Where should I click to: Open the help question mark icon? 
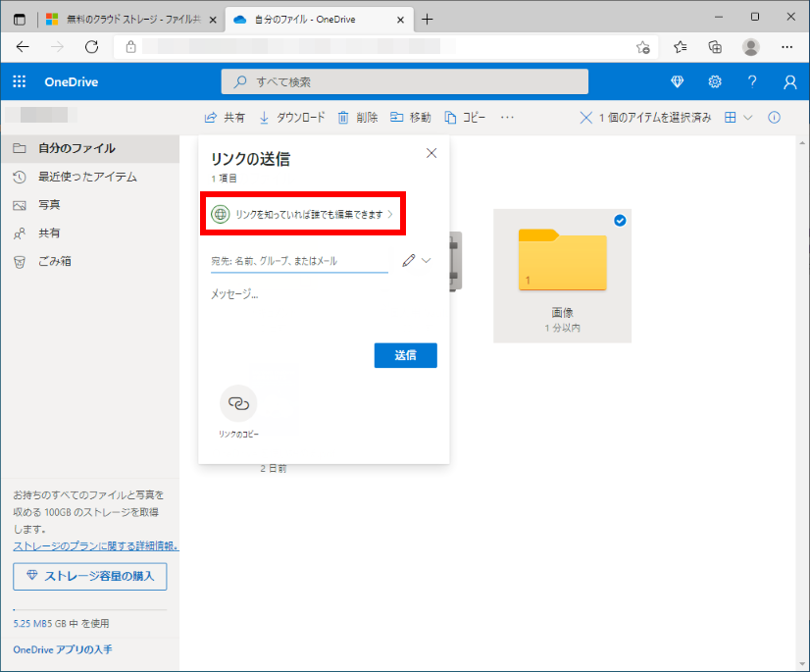click(x=752, y=81)
